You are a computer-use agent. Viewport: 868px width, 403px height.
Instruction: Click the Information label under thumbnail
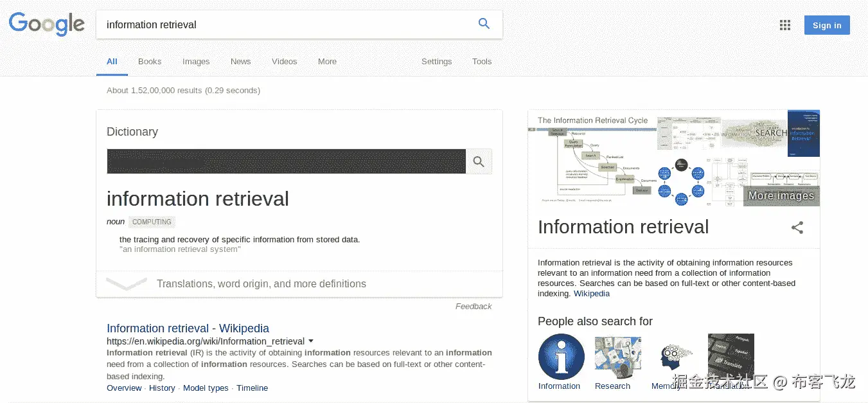pyautogui.click(x=559, y=386)
